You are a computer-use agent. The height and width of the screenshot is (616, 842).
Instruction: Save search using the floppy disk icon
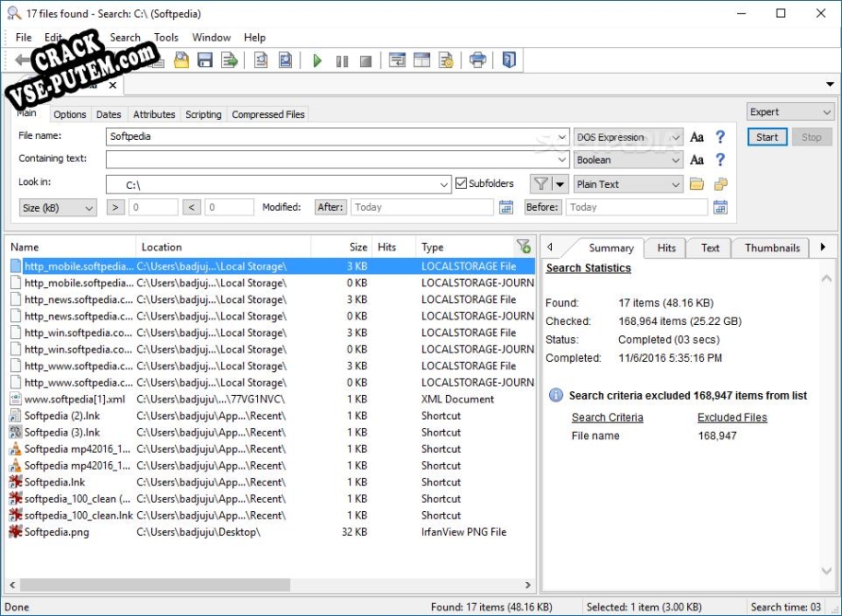pyautogui.click(x=205, y=60)
